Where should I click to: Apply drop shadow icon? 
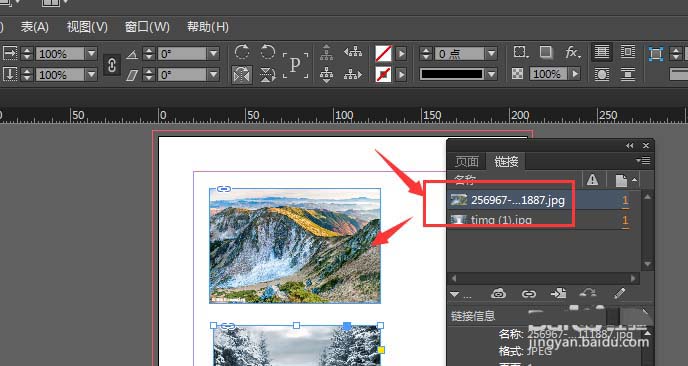pos(546,53)
